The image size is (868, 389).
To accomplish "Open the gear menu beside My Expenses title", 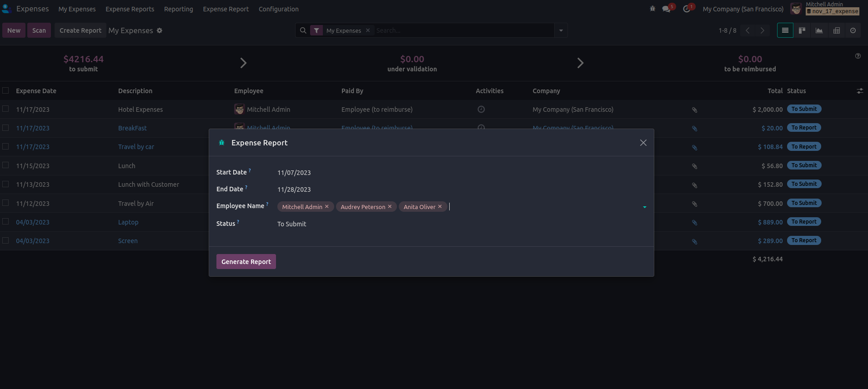I will click(160, 30).
